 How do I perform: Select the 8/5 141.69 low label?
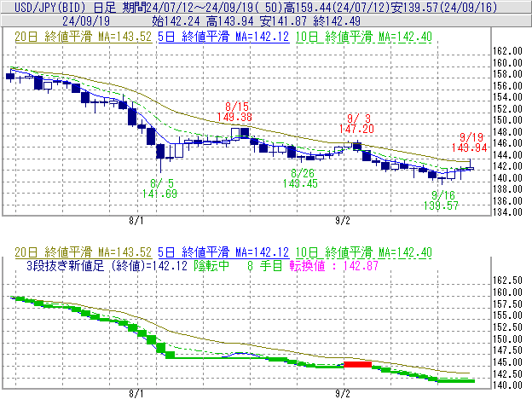(159, 188)
